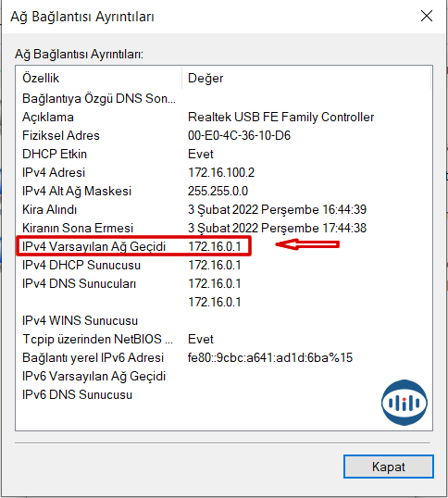The width and height of the screenshot is (448, 498).
Task: Select the IPv6 DNS Sunucusu row
Action: pyautogui.click(x=224, y=394)
